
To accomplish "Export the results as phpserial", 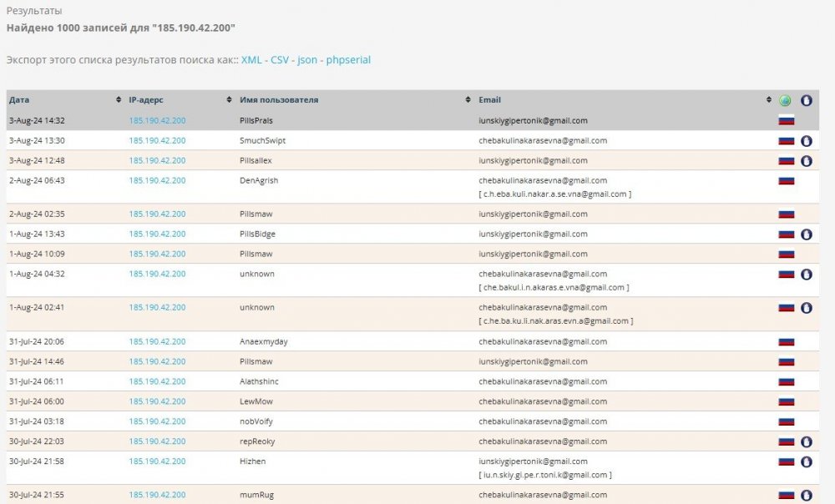I will point(349,60).
